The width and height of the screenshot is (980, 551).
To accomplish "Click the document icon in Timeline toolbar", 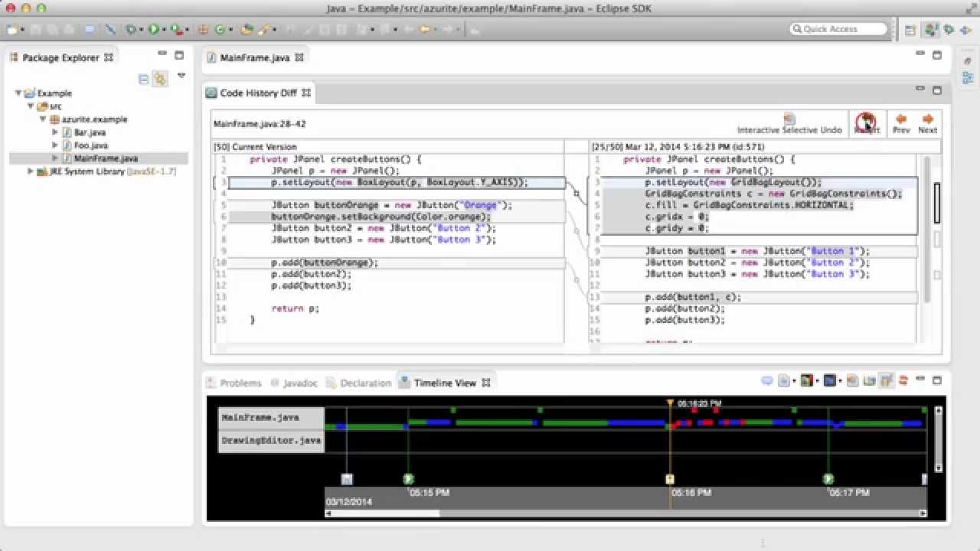I will (x=783, y=380).
